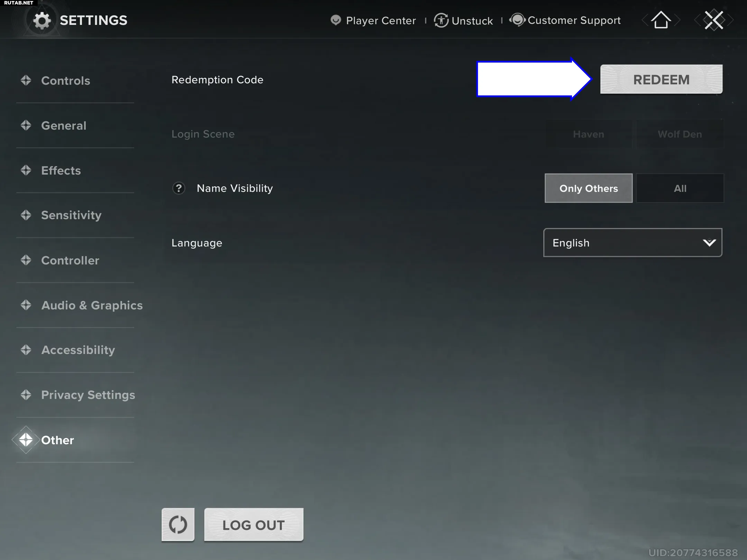This screenshot has width=747, height=560.
Task: Click the Unstuck figure icon
Action: (441, 20)
